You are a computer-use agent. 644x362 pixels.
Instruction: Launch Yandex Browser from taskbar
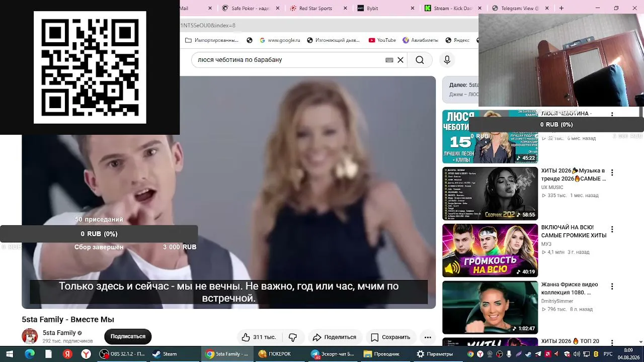[87, 354]
